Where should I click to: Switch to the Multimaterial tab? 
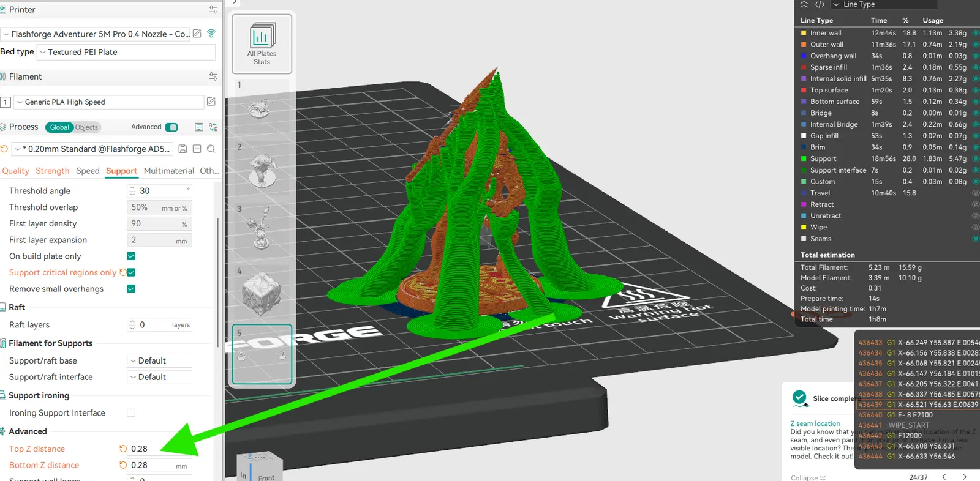pyautogui.click(x=169, y=171)
